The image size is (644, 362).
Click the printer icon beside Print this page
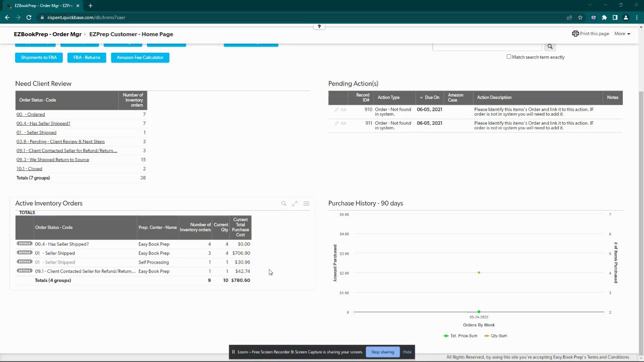click(576, 34)
